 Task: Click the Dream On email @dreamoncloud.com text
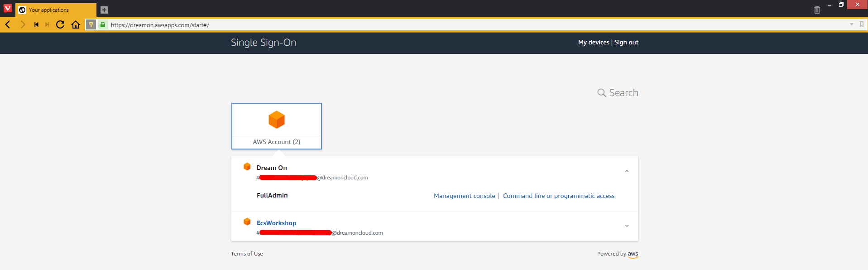[x=342, y=178]
